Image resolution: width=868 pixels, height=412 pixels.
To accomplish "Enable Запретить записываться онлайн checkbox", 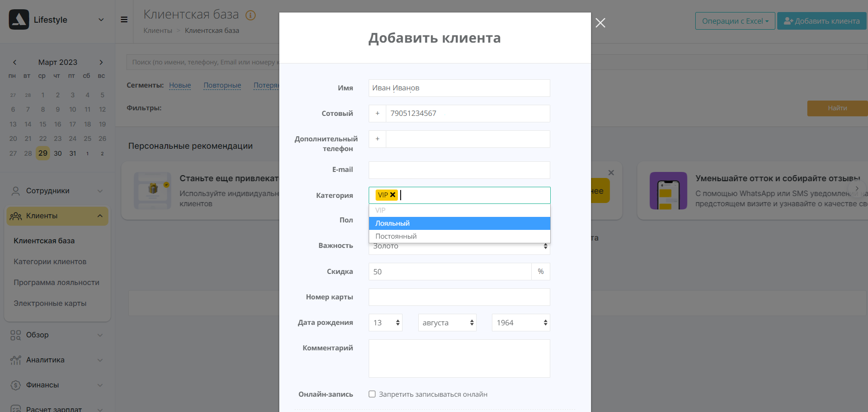I will 372,394.
